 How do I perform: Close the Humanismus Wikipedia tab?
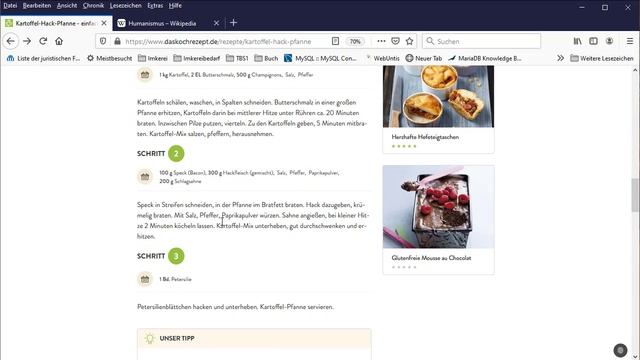click(216, 23)
